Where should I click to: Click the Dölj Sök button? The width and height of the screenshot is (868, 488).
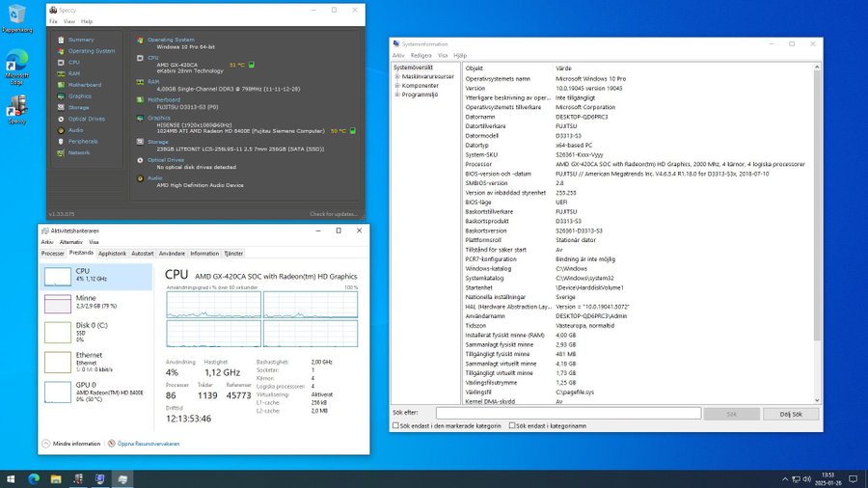[791, 414]
